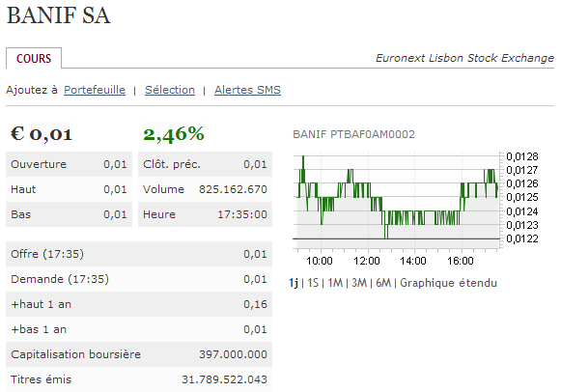Screen dimensions: 561x392
Task: Open Alertes SMS link
Action: click(247, 90)
